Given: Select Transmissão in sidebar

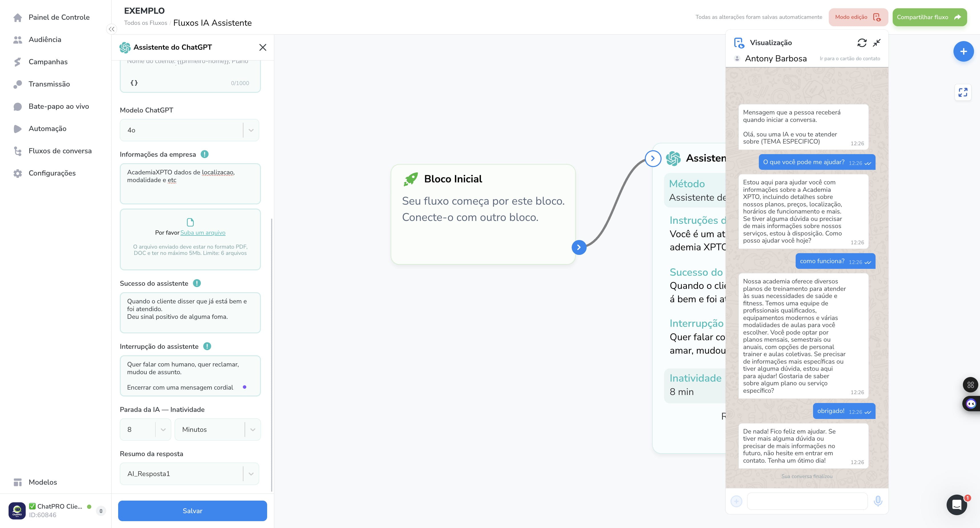Looking at the screenshot, I should (x=49, y=84).
